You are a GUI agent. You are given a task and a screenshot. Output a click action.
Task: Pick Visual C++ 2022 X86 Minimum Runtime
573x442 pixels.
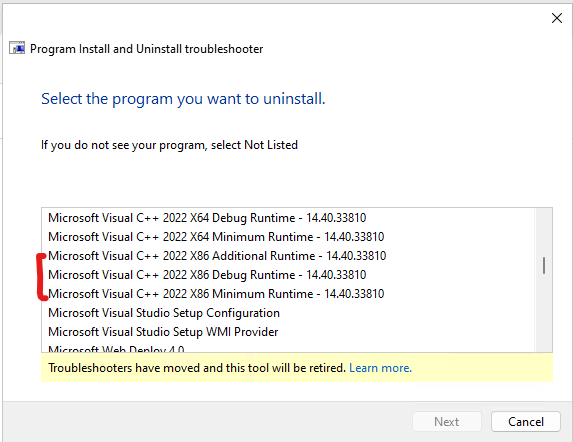[288, 294]
